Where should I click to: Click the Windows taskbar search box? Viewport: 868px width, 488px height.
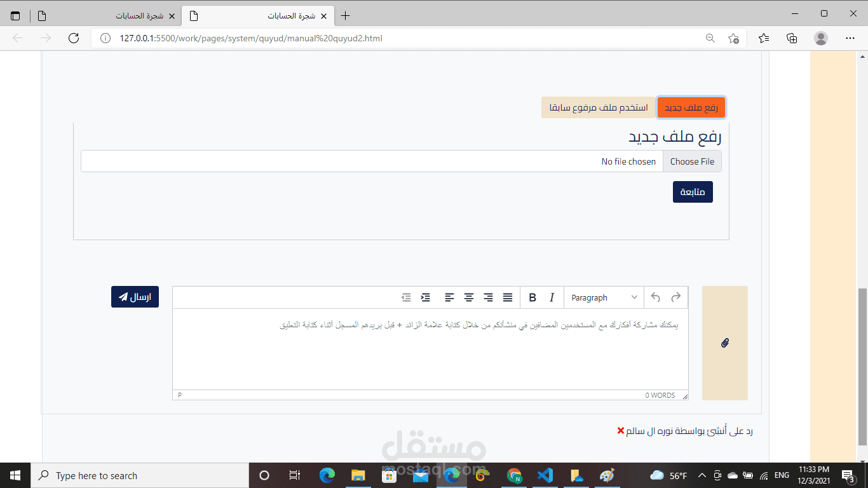coord(140,475)
